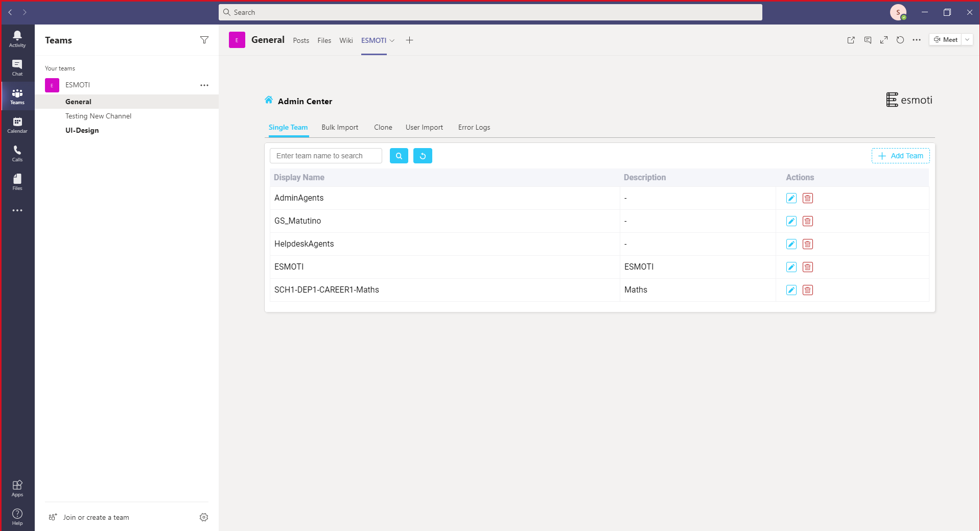980x531 pixels.
Task: Open Files in the sidebar
Action: click(17, 182)
